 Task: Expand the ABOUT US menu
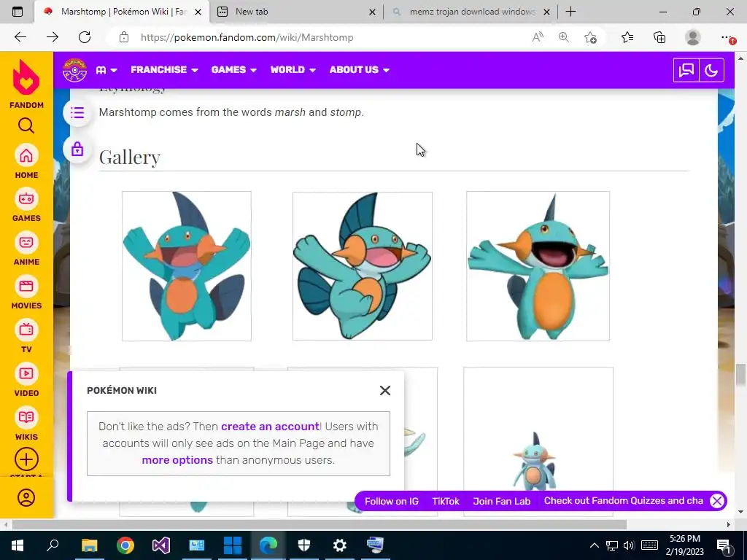(359, 70)
